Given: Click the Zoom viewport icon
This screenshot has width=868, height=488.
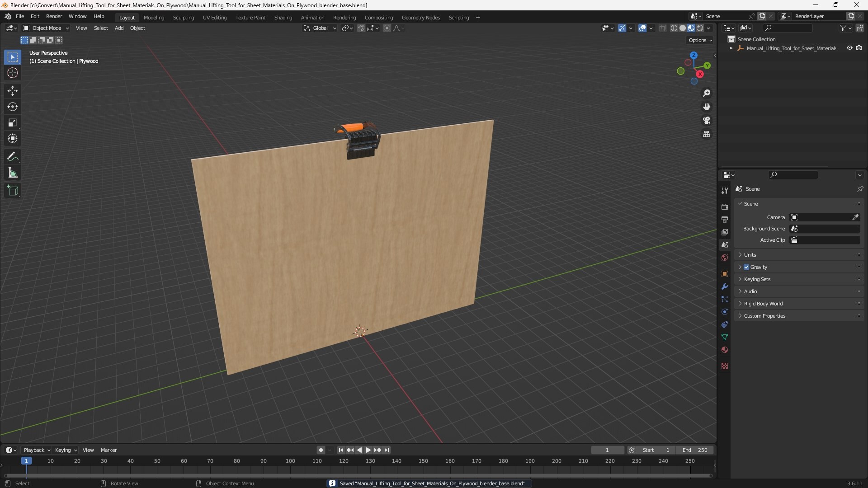Looking at the screenshot, I should click(707, 93).
